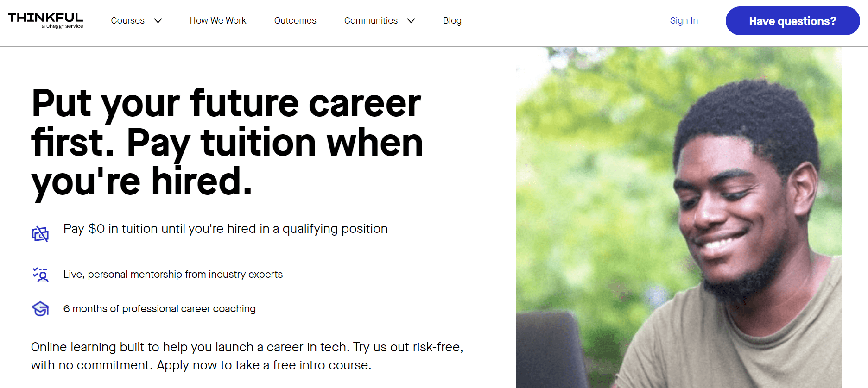Visit the Blog link
Screen dimensions: 868x388
click(452, 20)
